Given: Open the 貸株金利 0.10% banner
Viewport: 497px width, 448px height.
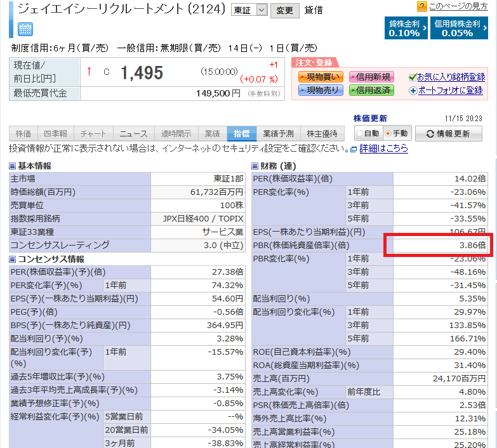Looking at the screenshot, I should (406, 28).
